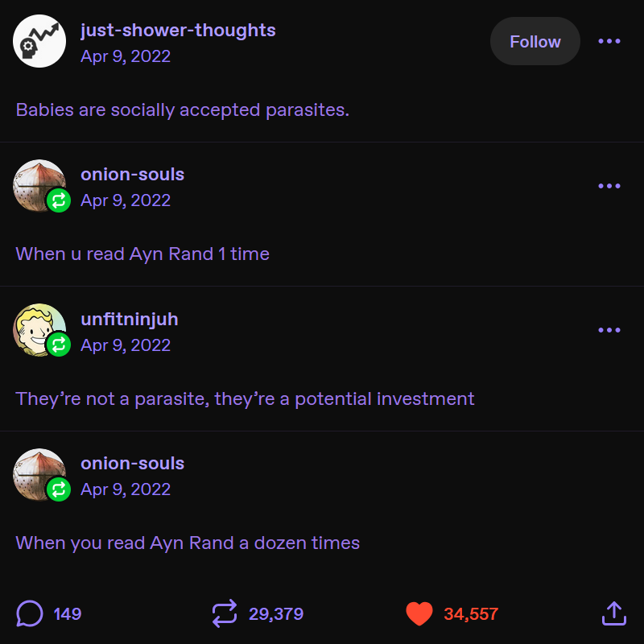644x644 pixels.
Task: Click onion-souls avatar on first reblog
Action: coord(39,185)
